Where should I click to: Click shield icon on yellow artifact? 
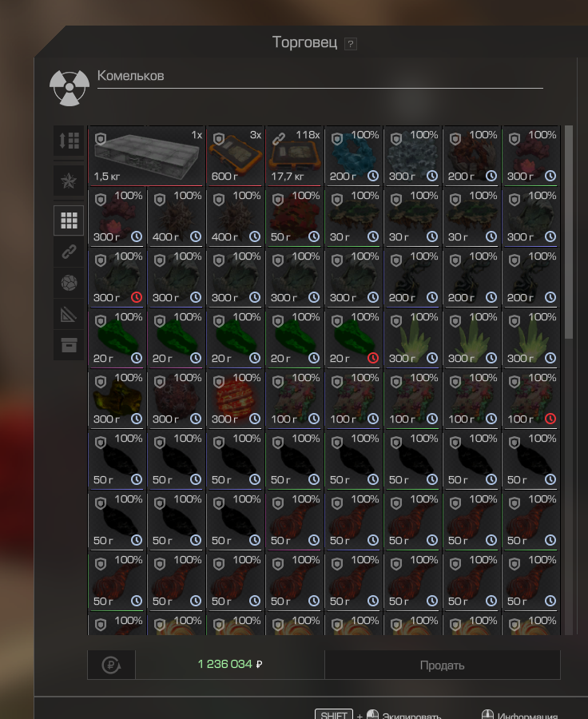tap(101, 382)
